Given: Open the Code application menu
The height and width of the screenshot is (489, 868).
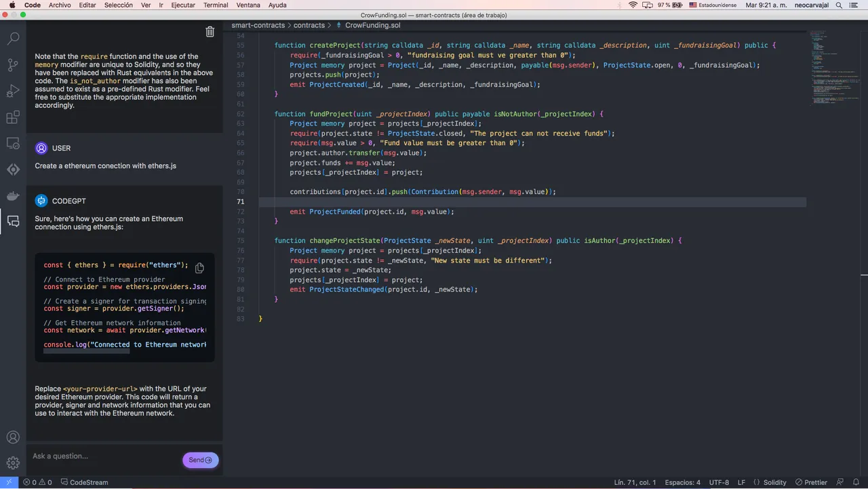Looking at the screenshot, I should pos(33,5).
